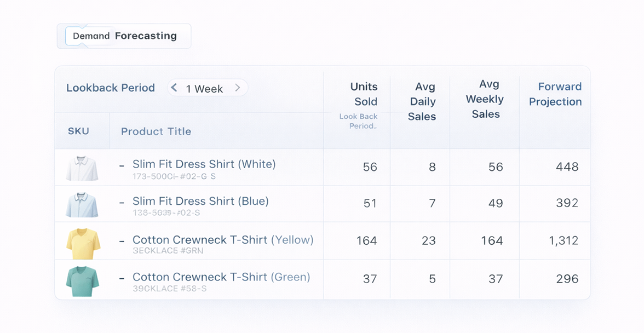Expand the Cotton Crewneck T-Shirt (Yellow) row
Screen dimensions: 644x333
pos(122,240)
